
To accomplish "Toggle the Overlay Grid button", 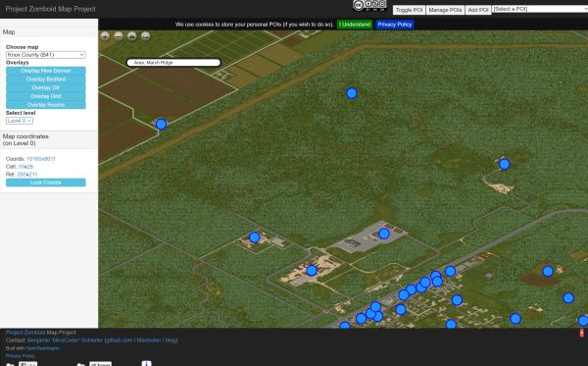I will 46,96.
